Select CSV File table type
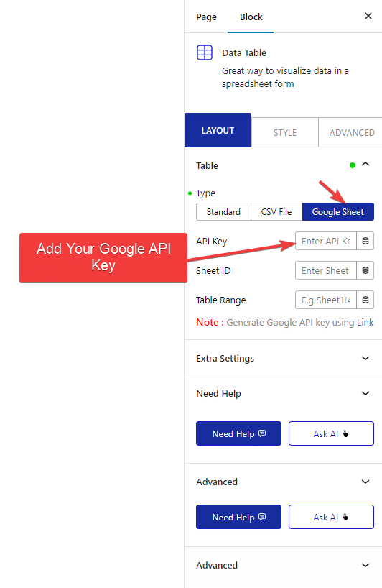This screenshot has width=382, height=588. (x=276, y=212)
